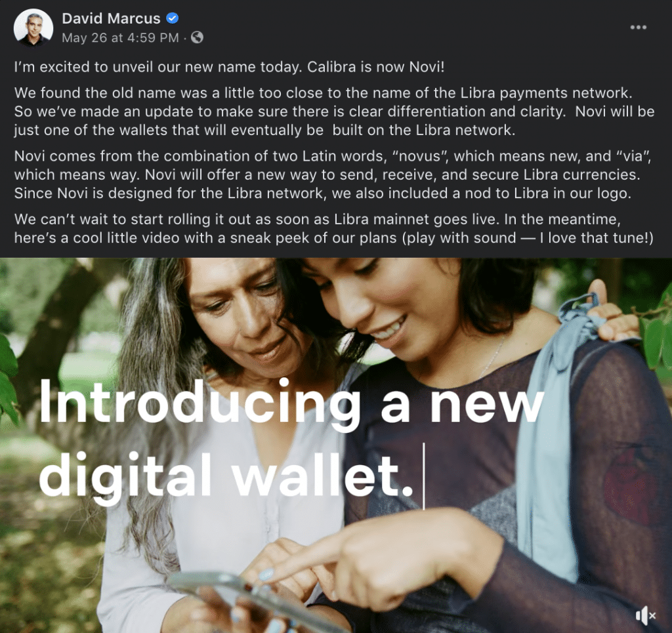Screen dimensions: 672x633
Task: Click the blue verified badge icon
Action: (173, 18)
